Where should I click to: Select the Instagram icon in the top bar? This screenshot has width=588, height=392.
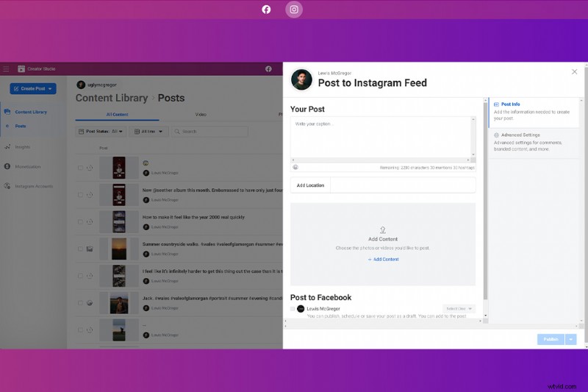(294, 10)
